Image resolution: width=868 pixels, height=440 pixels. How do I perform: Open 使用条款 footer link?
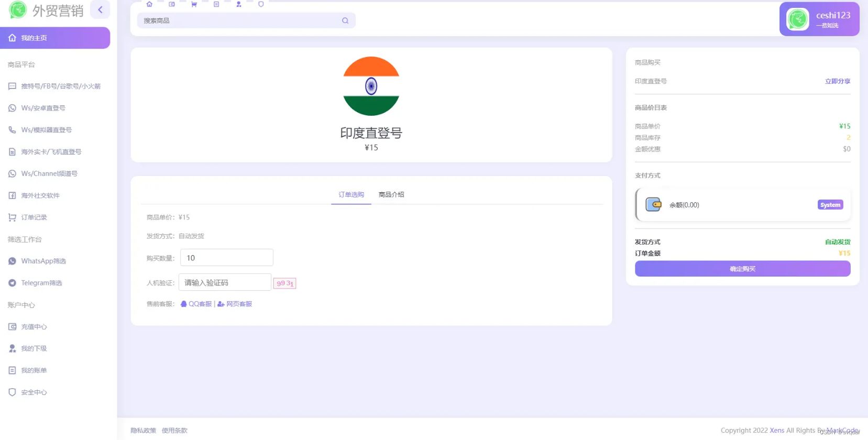(174, 431)
